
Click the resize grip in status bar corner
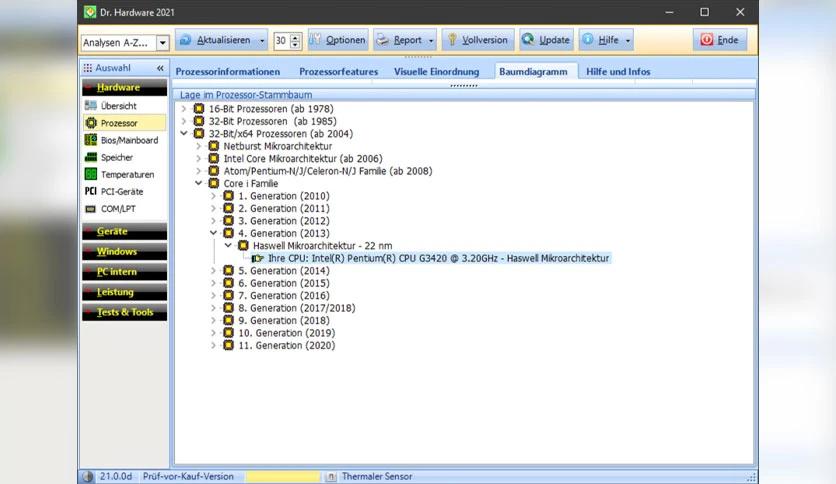(x=751, y=478)
